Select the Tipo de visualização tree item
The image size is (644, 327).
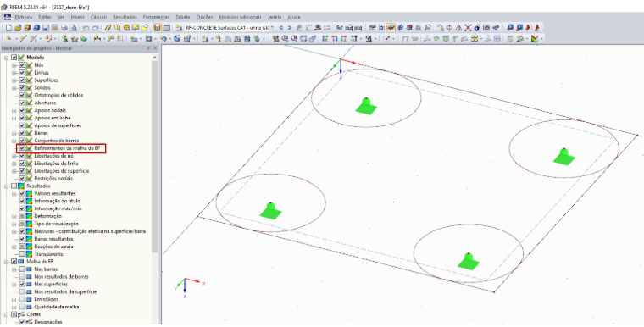point(56,224)
